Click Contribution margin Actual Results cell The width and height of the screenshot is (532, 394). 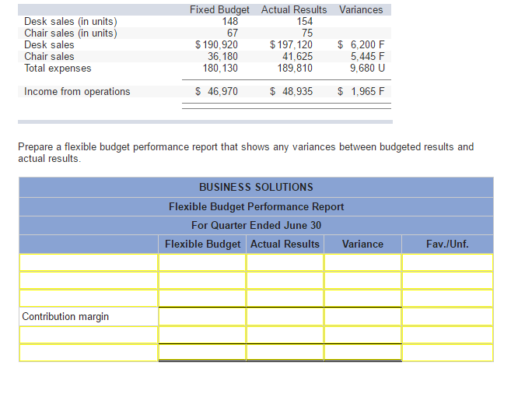point(285,317)
